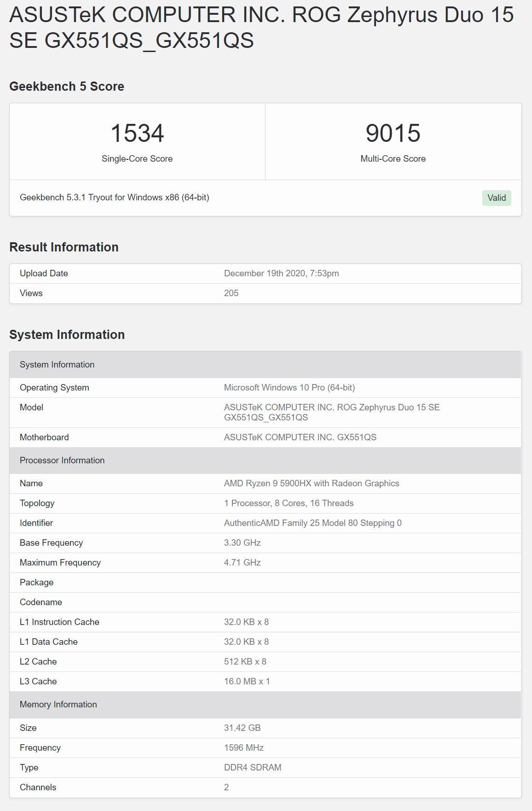Click the multi-core score 9015

point(393,133)
